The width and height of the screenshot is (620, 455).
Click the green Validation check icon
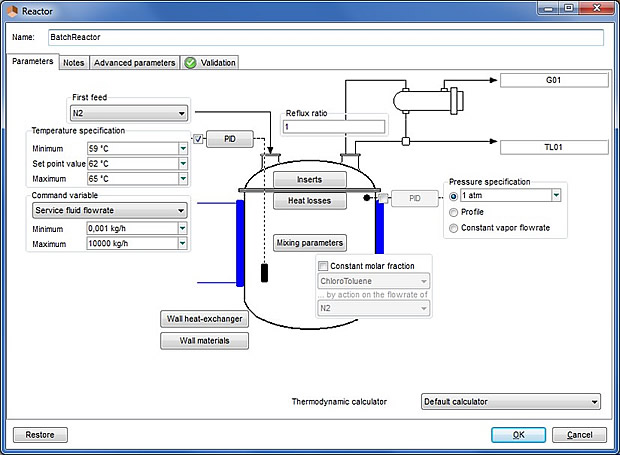pos(190,62)
